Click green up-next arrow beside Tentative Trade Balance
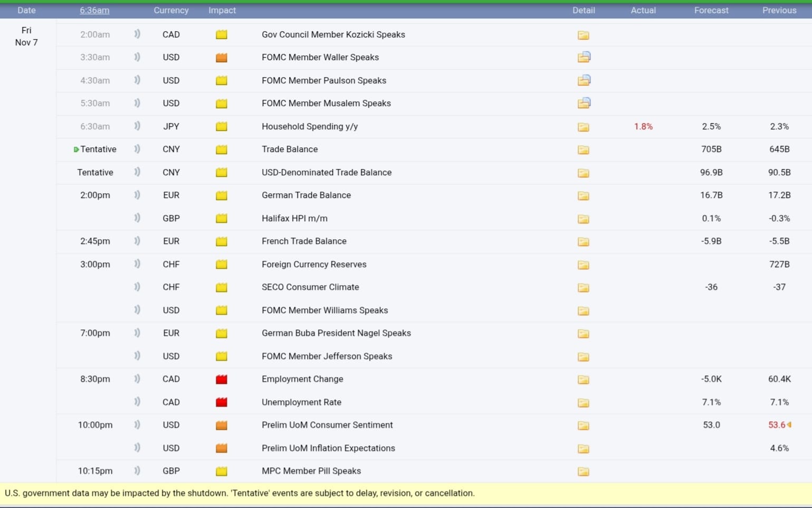 point(77,149)
